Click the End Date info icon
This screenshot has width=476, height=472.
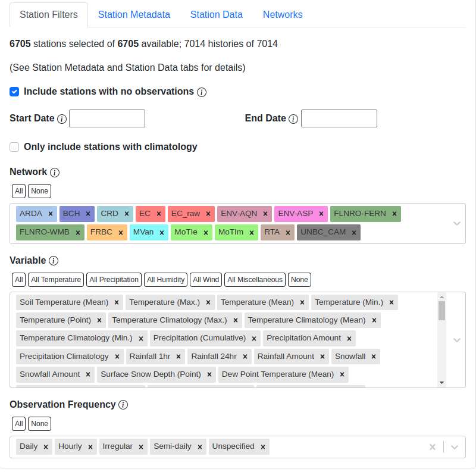point(293,118)
